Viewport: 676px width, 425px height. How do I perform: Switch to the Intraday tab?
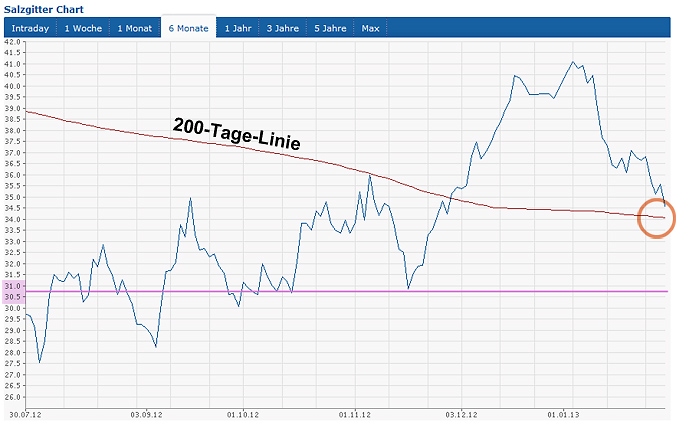pyautogui.click(x=30, y=28)
